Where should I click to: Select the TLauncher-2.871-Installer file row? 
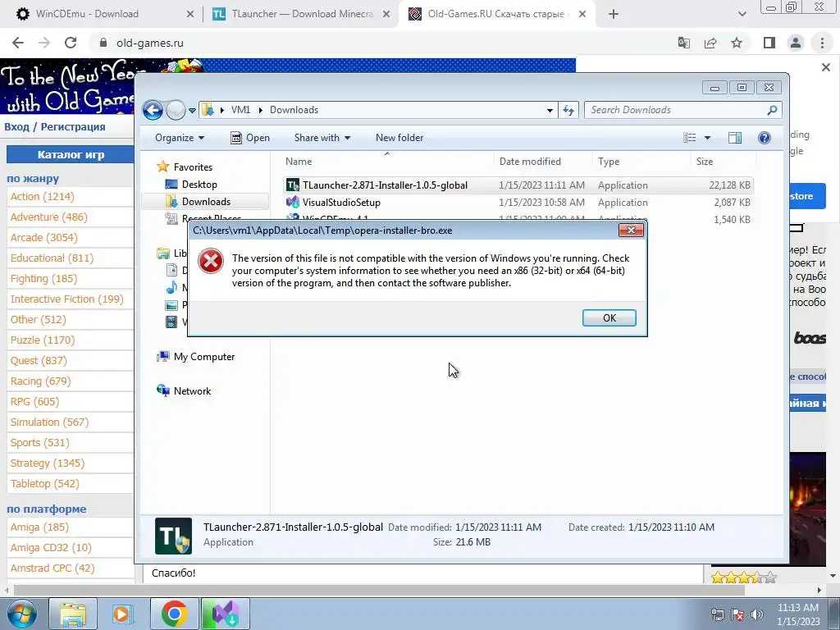[518, 185]
